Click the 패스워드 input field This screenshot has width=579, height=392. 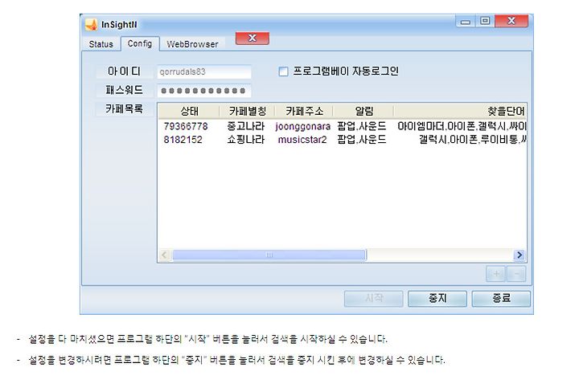(x=204, y=91)
